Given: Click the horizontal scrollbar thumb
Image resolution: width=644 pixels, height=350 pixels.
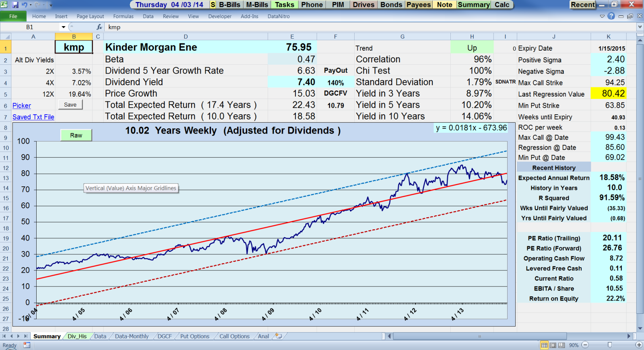Looking at the screenshot, I should (x=480, y=336).
